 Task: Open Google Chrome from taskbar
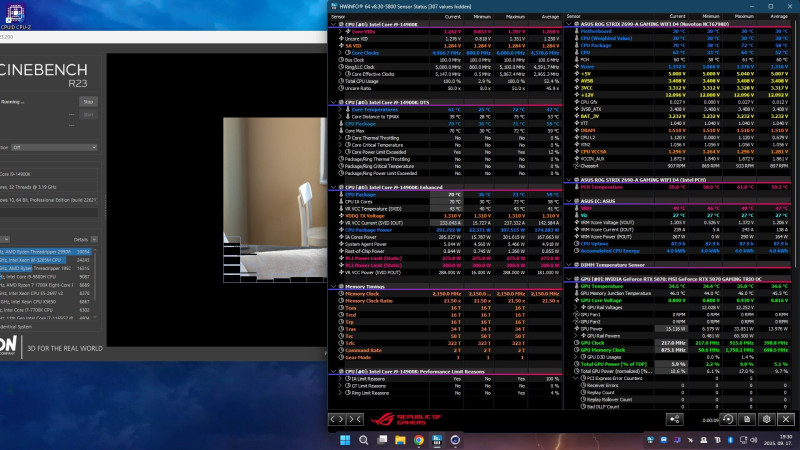pos(418,440)
